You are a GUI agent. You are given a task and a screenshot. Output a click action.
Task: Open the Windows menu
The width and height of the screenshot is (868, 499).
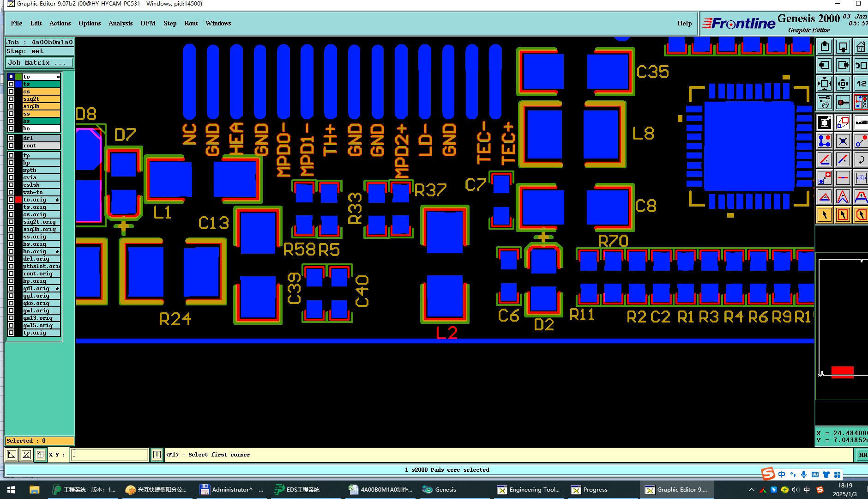pyautogui.click(x=218, y=23)
